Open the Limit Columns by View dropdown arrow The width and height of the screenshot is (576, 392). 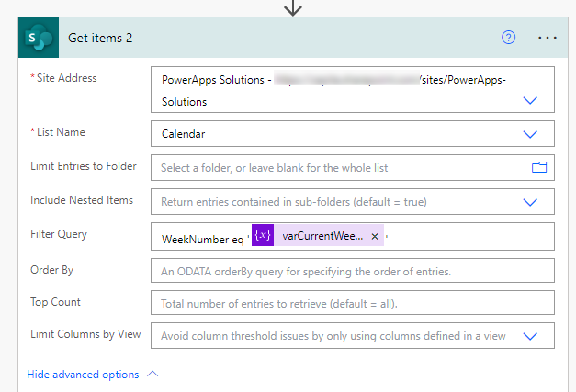pos(530,336)
